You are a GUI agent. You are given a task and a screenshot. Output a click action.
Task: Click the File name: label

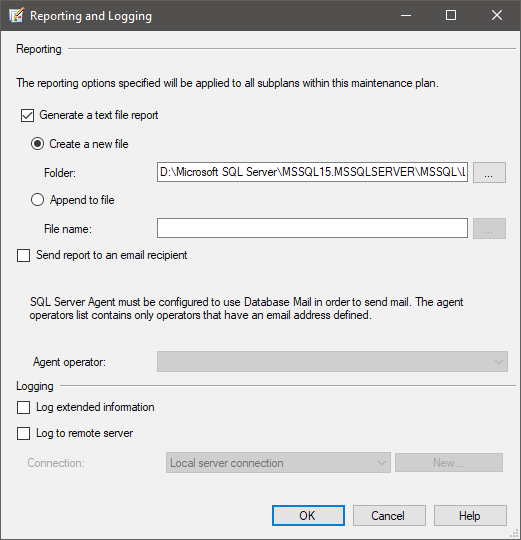(x=68, y=229)
